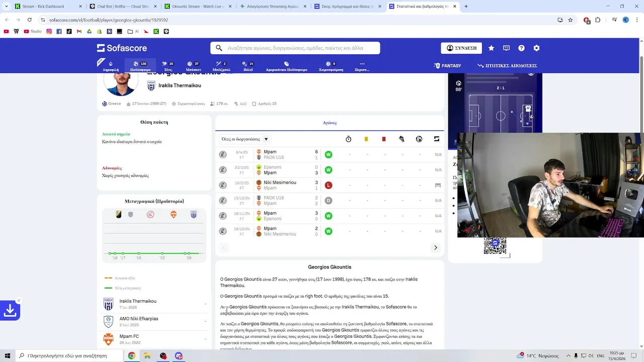Open the Eponomi vs Mpam 23/3/25 match
Viewport: 644px width, 362px height.
[330, 170]
